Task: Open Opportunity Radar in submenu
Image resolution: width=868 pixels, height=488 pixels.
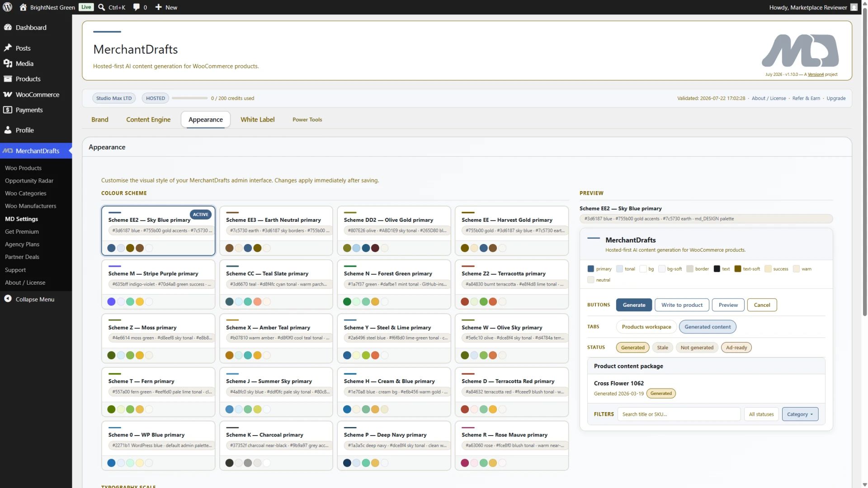Action: coord(29,181)
